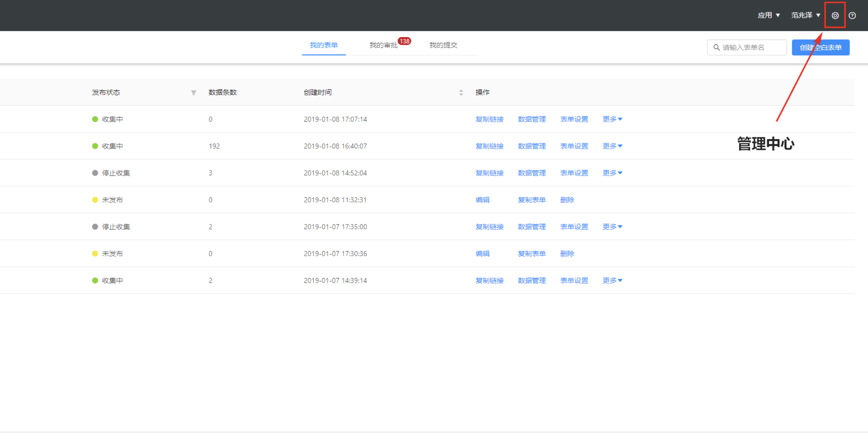Open 数据管理 for the 192-record form

[531, 146]
